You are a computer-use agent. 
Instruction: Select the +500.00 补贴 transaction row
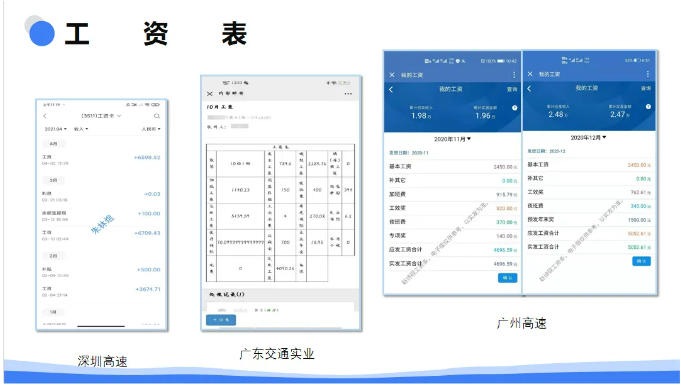(x=101, y=272)
